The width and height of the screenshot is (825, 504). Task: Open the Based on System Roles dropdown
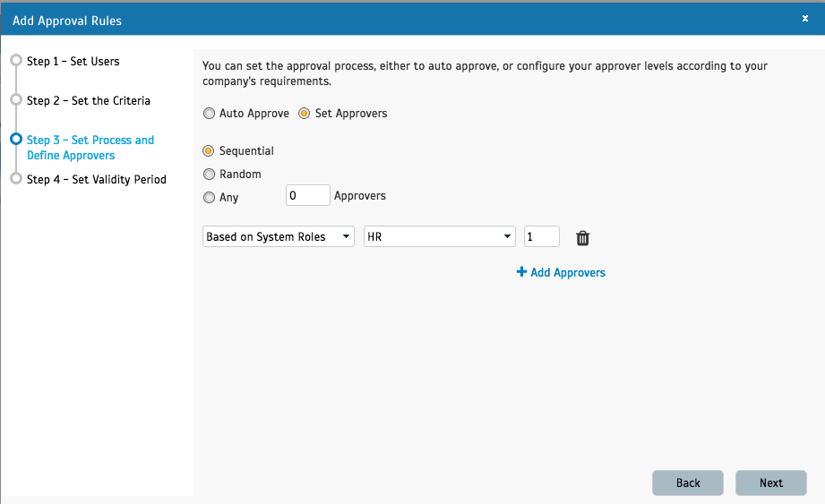(x=279, y=237)
